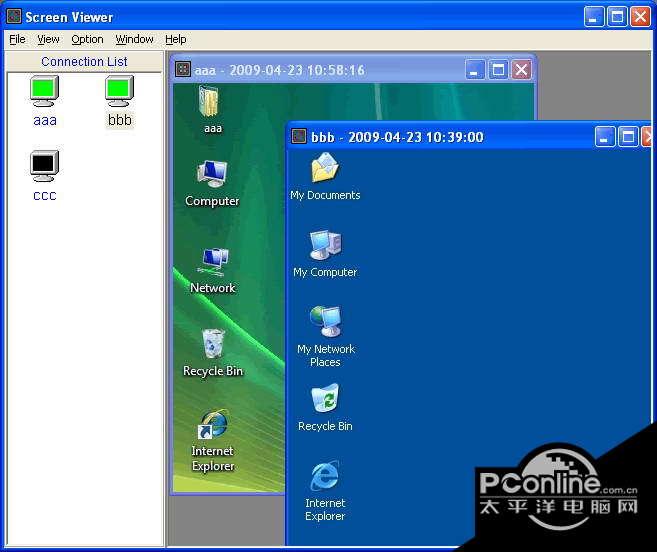Click the aaa label in Connection List
657x552 pixels.
tap(45, 120)
